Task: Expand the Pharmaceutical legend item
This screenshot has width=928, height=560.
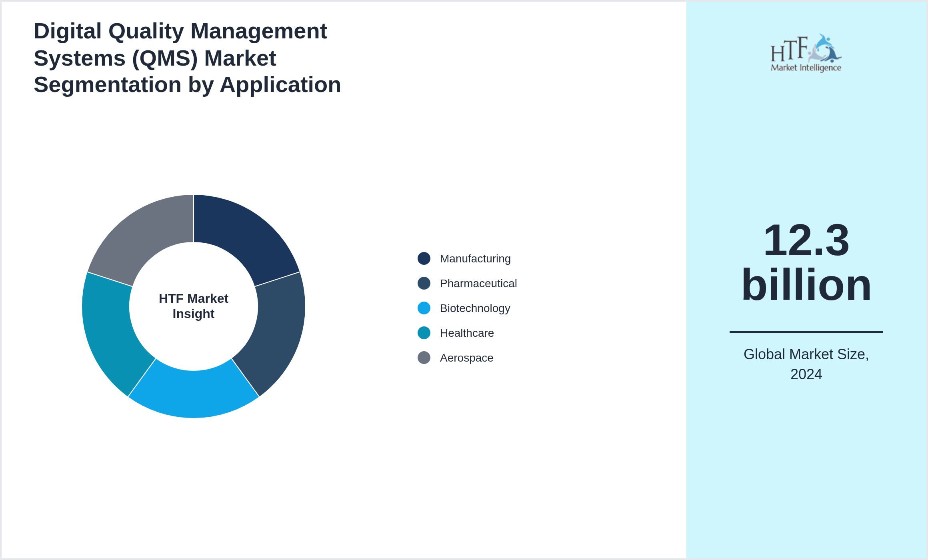Action: coord(478,283)
